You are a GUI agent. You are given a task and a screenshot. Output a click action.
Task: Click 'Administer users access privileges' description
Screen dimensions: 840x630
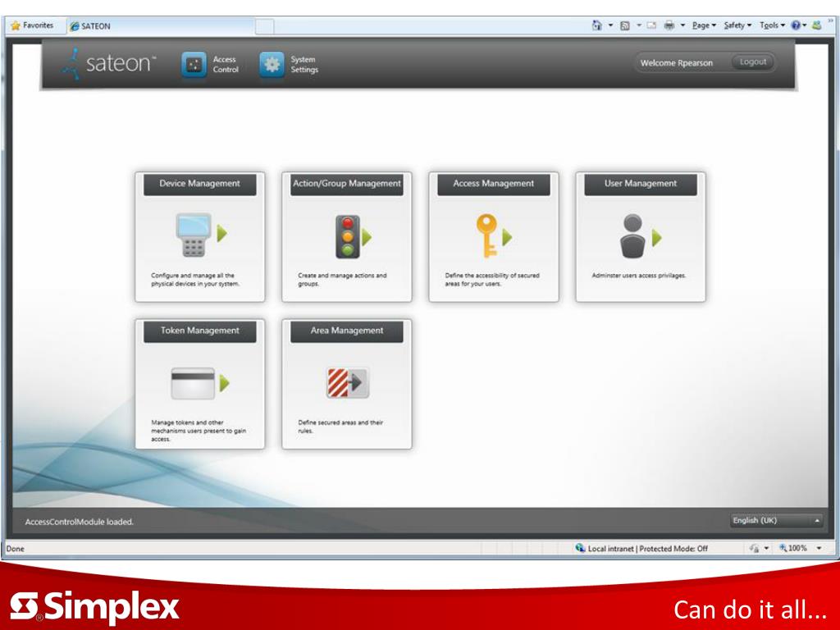638,276
